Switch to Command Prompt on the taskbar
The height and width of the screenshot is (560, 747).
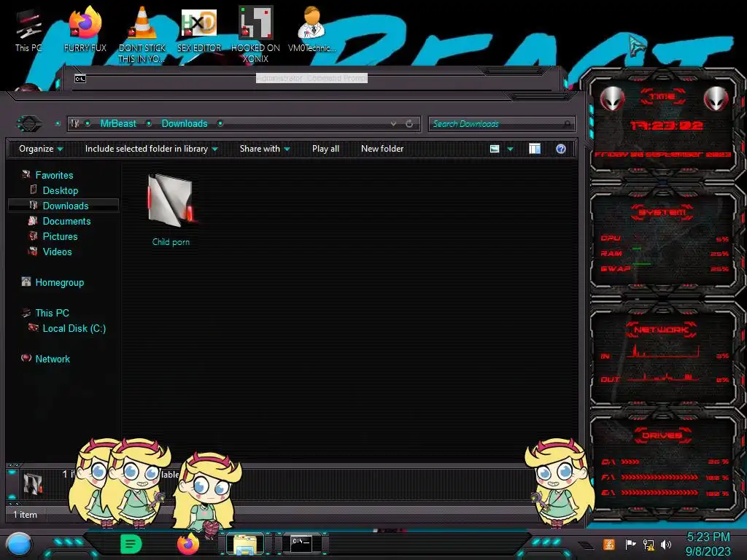[x=301, y=544]
